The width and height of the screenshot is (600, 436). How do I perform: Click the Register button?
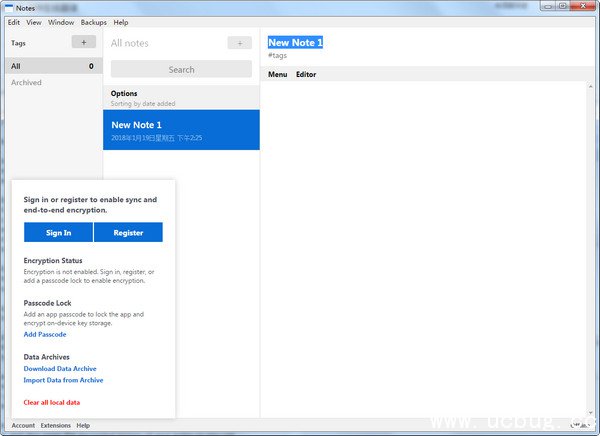coord(128,232)
